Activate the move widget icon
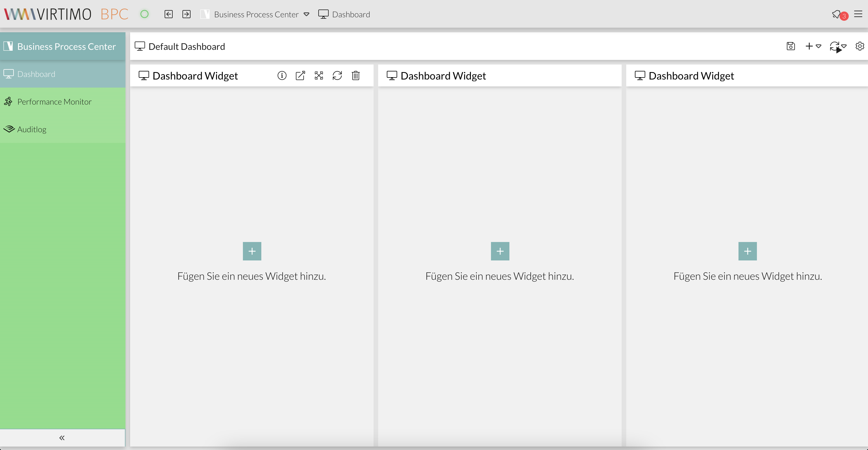 point(319,75)
